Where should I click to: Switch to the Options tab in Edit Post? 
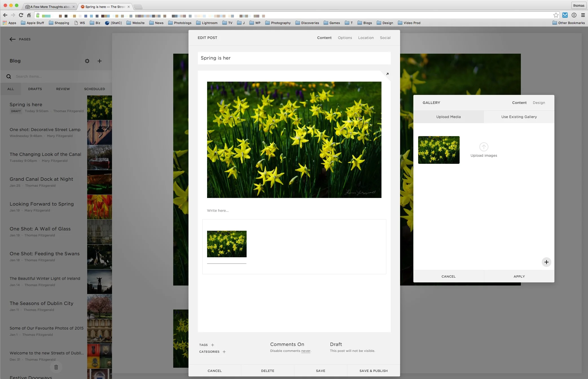point(345,38)
